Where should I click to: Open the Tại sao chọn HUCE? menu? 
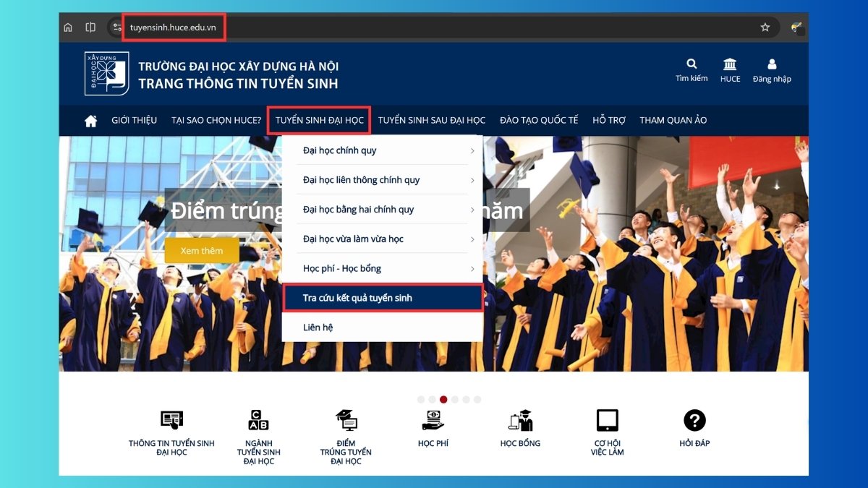coord(216,120)
